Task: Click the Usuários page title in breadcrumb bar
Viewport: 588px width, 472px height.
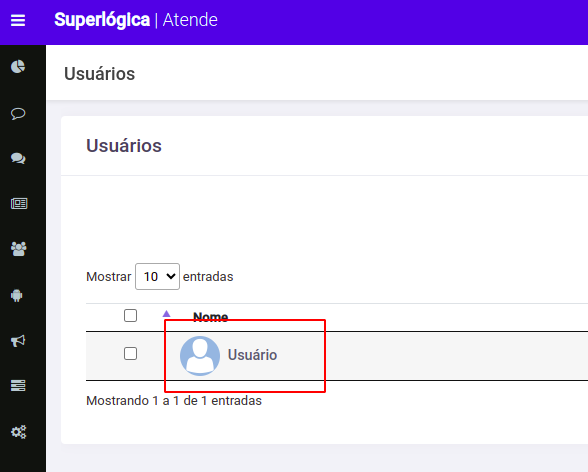Action: click(x=99, y=73)
